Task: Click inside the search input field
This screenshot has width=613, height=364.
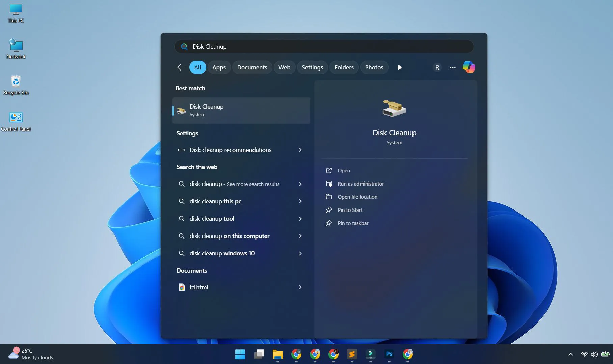Action: point(324,47)
